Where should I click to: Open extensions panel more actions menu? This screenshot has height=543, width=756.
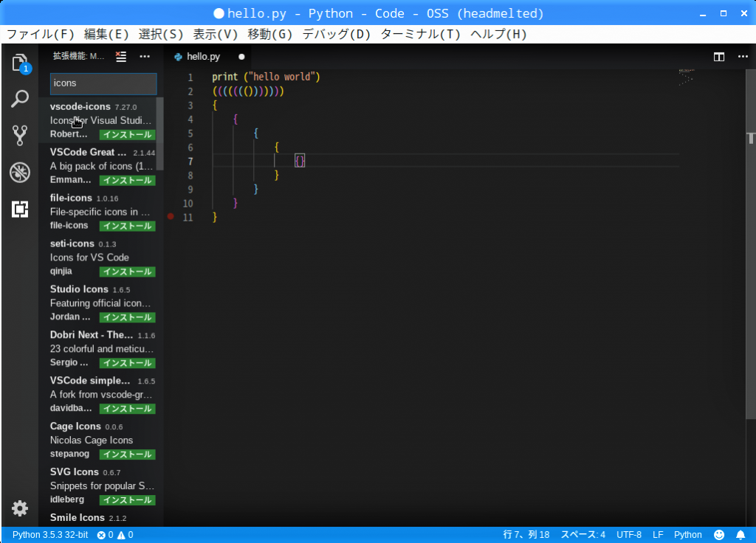point(145,56)
